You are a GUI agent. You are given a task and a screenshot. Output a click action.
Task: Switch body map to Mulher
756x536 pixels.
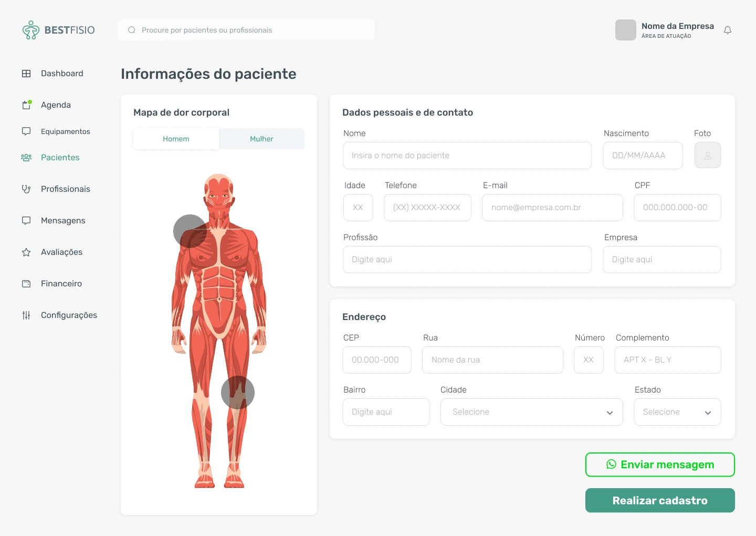point(261,139)
